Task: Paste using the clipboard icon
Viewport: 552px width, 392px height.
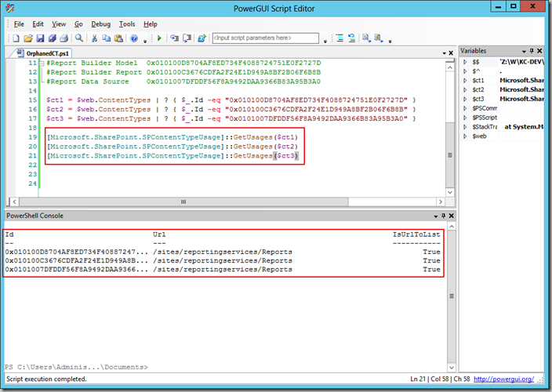Action: pos(119,38)
